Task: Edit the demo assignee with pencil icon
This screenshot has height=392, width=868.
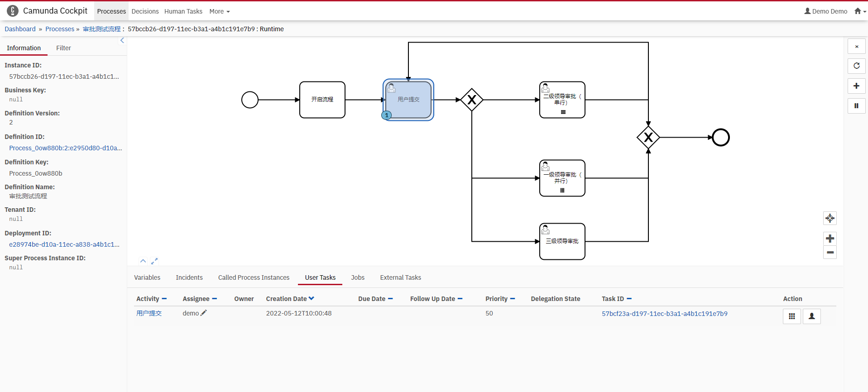Action: tap(204, 313)
